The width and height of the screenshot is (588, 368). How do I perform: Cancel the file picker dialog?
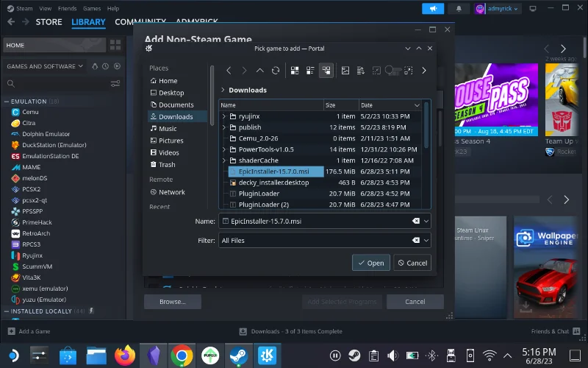click(412, 263)
